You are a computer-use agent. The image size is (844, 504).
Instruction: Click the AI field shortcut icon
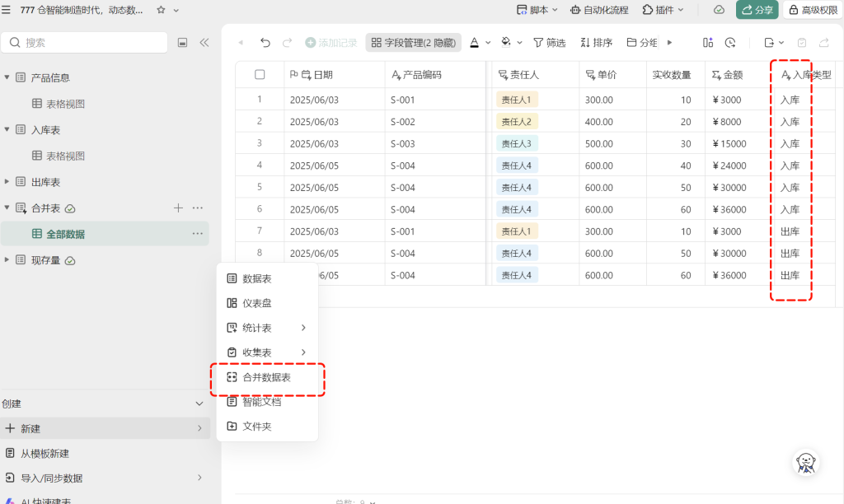pos(708,43)
